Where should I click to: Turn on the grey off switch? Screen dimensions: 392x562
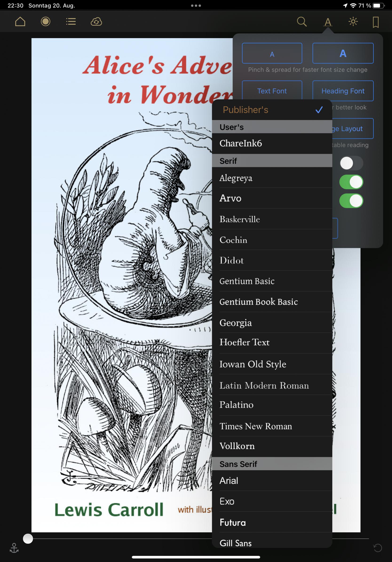pos(351,163)
